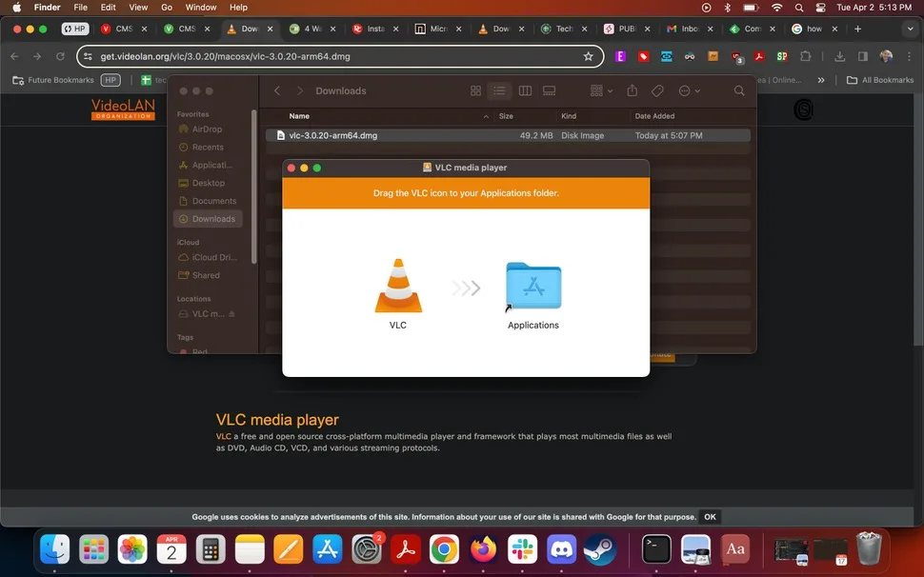
Task: Click the VideoLAN Organization logo
Action: [x=123, y=109]
